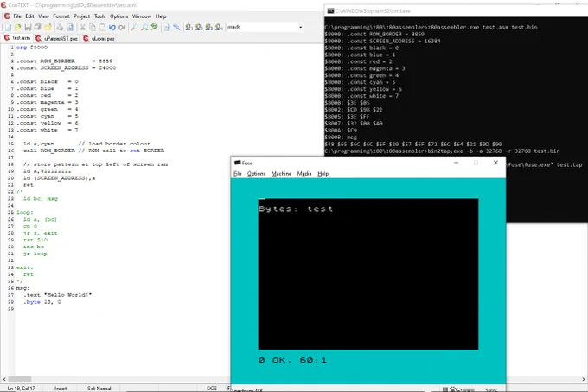Image resolution: width=588 pixels, height=392 pixels.
Task: Click the Print icon in ConTEXT toolbar
Action: point(60,28)
